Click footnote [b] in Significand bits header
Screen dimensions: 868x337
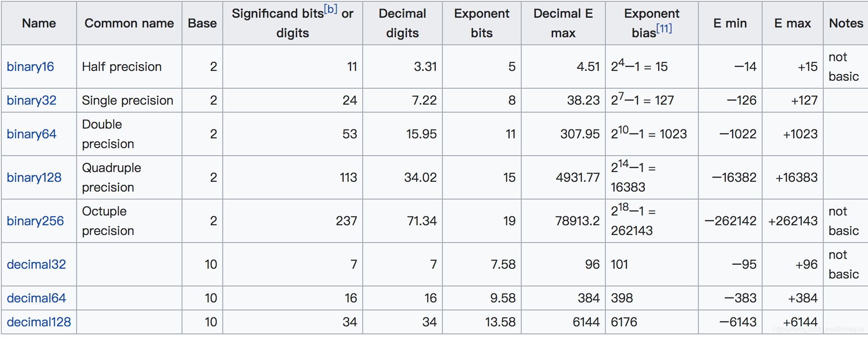(x=330, y=9)
